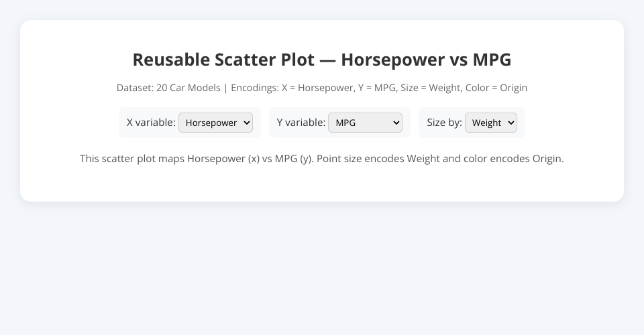Click "Horsepower vs MPG" in the title
This screenshot has height=335, width=644.
coord(426,60)
